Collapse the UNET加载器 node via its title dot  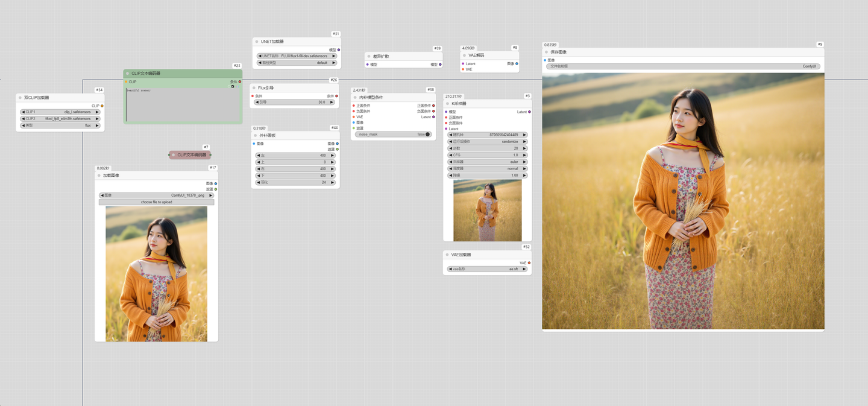point(256,42)
